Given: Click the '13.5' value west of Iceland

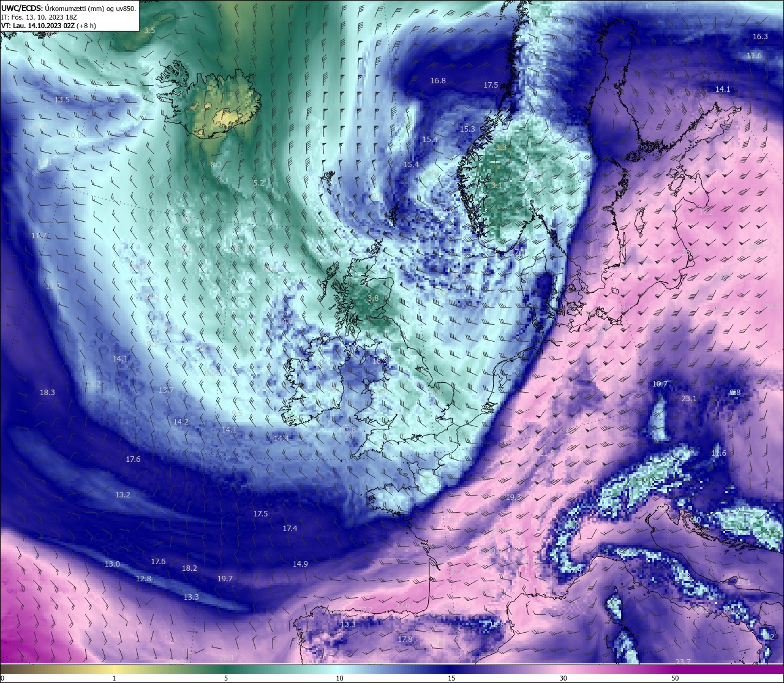Looking at the screenshot, I should tap(62, 100).
